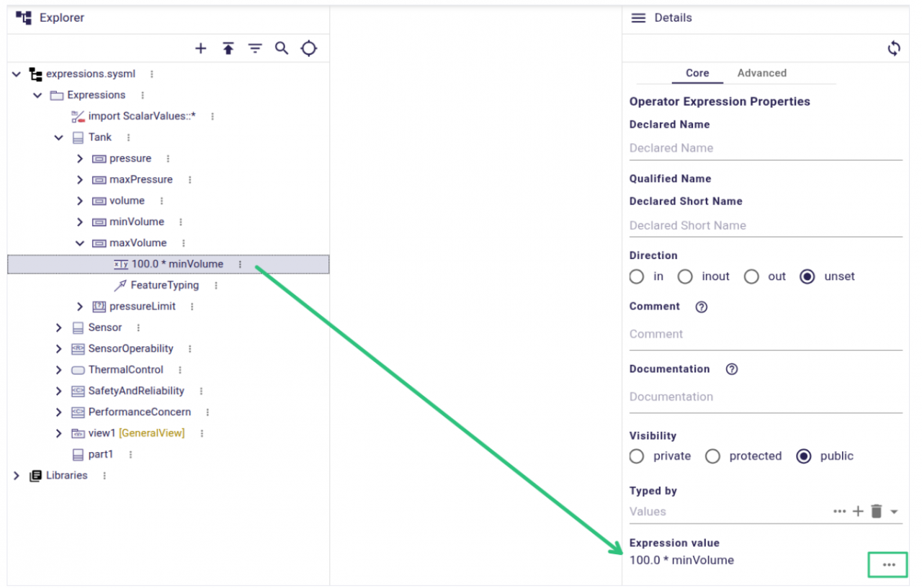Select the 'inout' direction radio button
922x588 pixels.
pyautogui.click(x=685, y=276)
